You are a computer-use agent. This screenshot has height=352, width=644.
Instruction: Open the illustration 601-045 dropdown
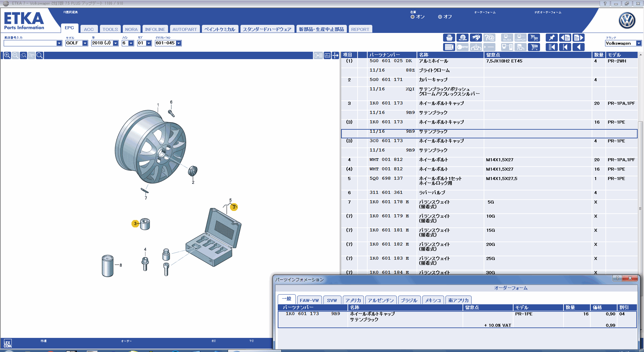tap(178, 43)
